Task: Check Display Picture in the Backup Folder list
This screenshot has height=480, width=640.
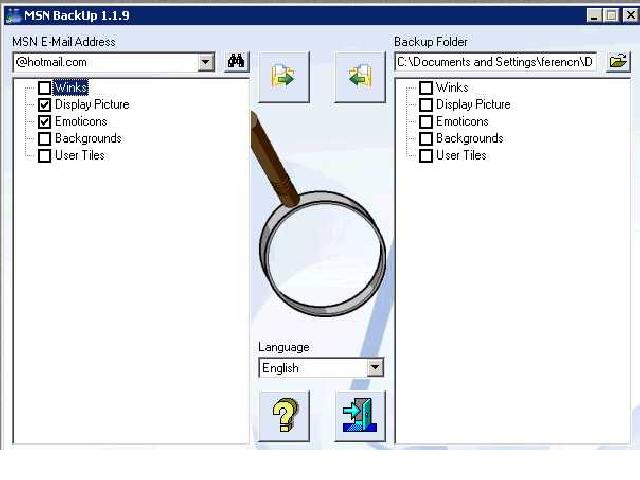Action: click(426, 105)
